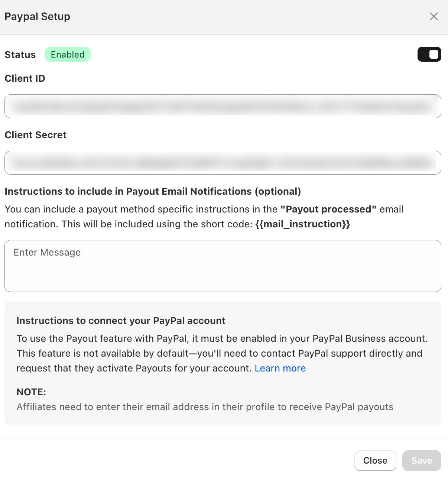Click the Status label
Image resolution: width=448 pixels, height=477 pixels.
point(20,55)
